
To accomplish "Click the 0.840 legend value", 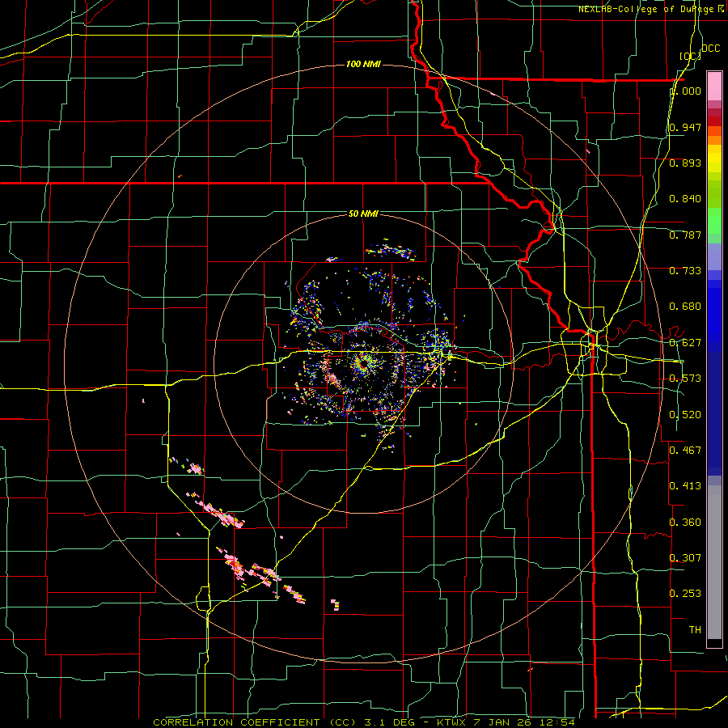I will tap(685, 199).
